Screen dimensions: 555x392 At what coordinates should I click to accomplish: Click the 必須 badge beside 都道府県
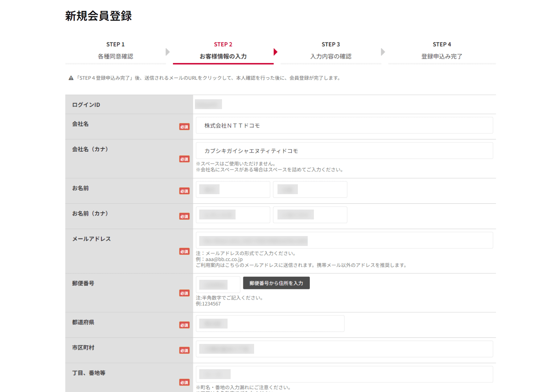[184, 325]
